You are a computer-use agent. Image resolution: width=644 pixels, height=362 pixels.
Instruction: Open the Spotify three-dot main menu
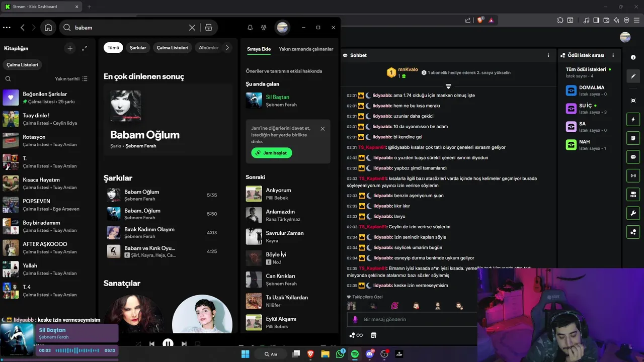[7, 28]
